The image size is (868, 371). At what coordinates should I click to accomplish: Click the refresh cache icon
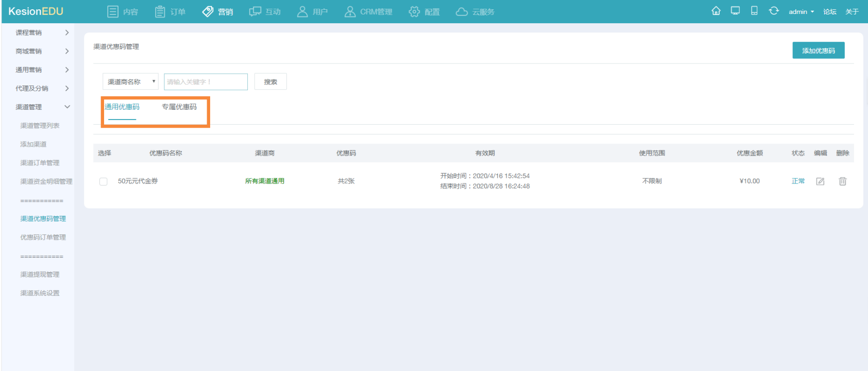point(774,11)
